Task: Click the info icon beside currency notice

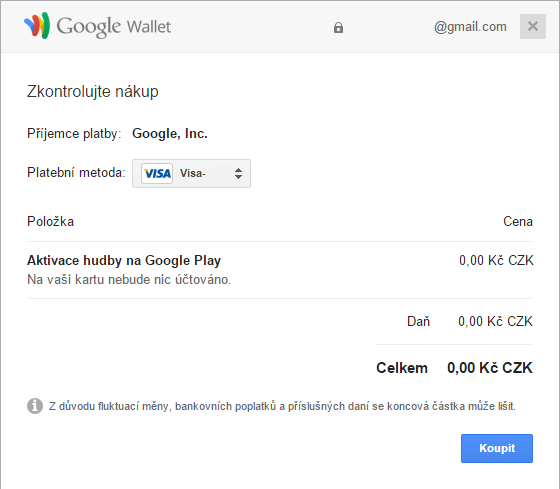Action: click(x=35, y=406)
